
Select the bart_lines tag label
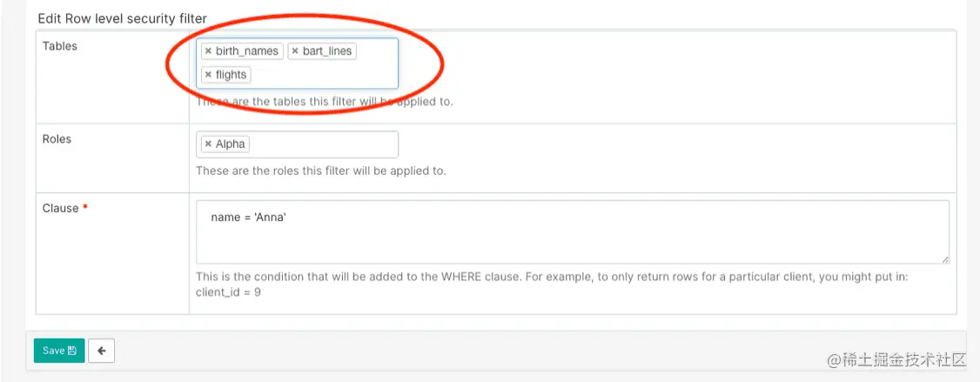point(327,51)
